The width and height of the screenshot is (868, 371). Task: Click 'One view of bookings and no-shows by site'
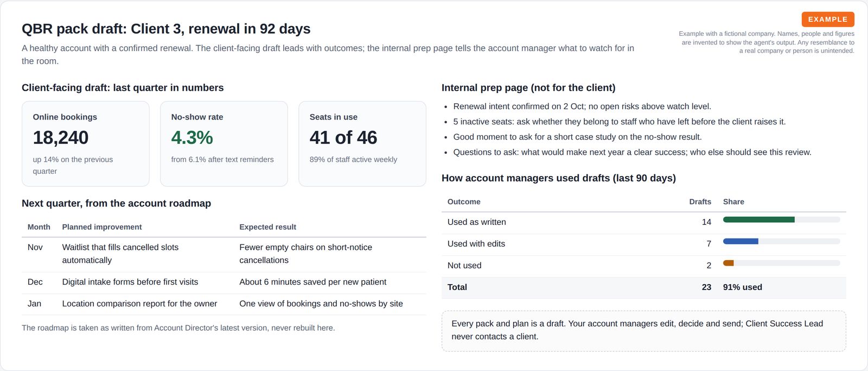coord(321,304)
